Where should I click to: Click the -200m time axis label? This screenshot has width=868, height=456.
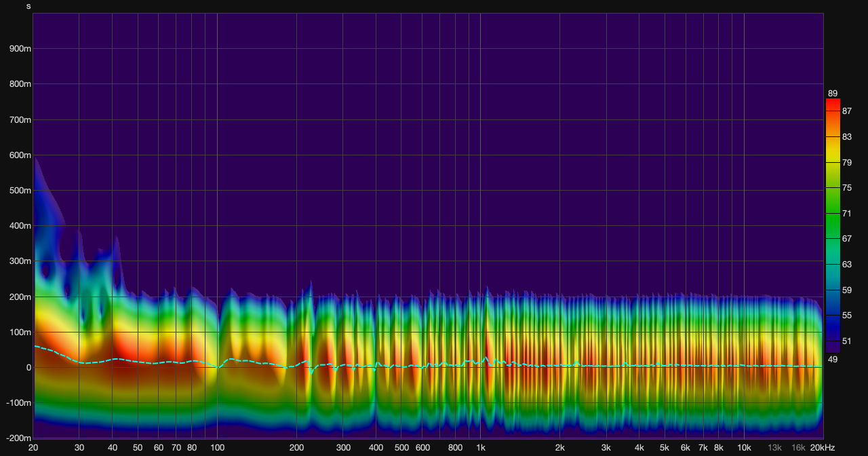[x=17, y=438]
